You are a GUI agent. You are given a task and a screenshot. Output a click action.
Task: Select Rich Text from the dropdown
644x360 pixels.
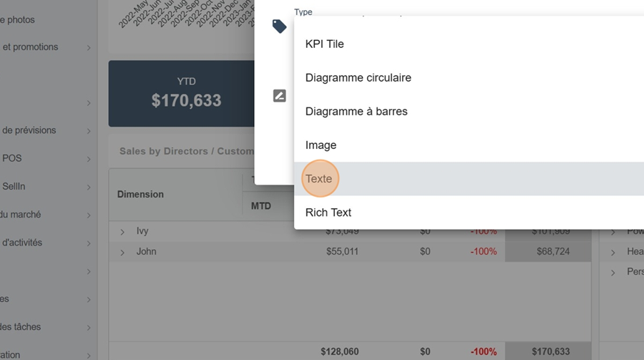coord(328,213)
